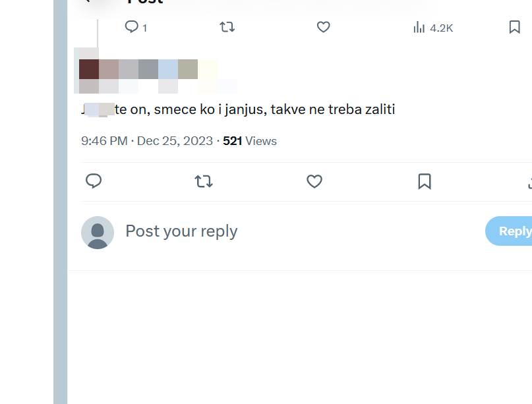Repost this tweet
Image resolution: width=532 pixels, height=404 pixels.
click(226, 27)
